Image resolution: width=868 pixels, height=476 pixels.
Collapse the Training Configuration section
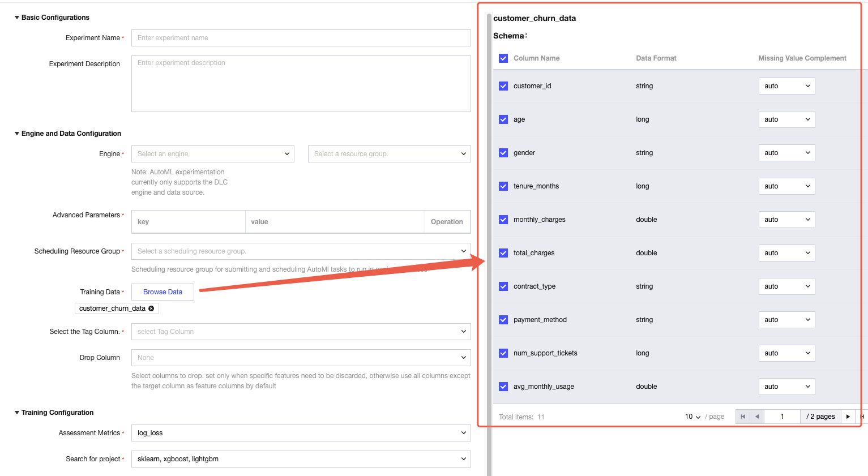point(17,413)
